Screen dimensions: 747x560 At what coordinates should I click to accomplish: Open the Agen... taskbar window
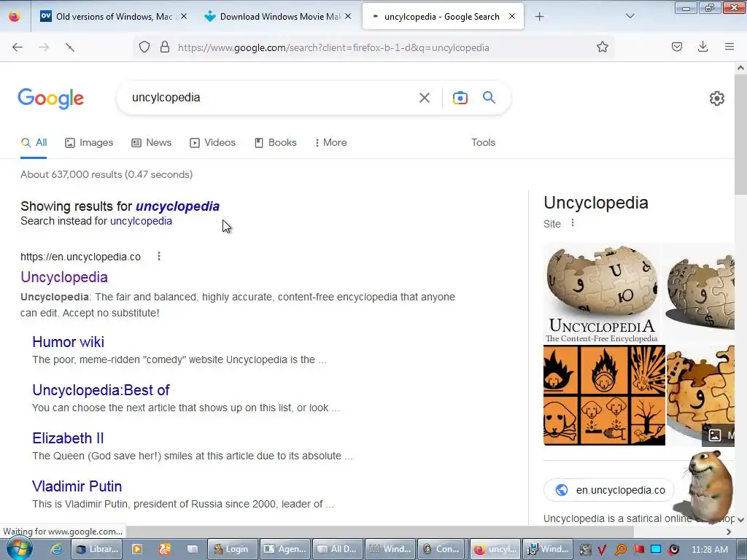(285, 549)
